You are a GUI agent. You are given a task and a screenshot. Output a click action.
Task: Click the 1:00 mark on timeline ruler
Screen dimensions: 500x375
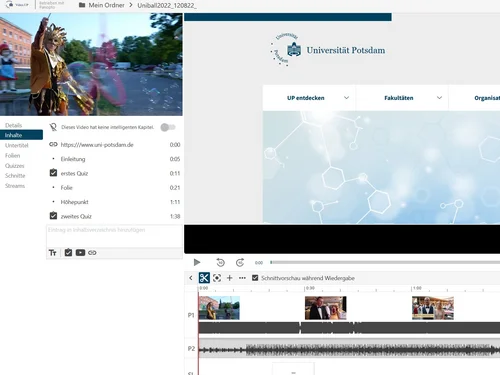pos(417,288)
